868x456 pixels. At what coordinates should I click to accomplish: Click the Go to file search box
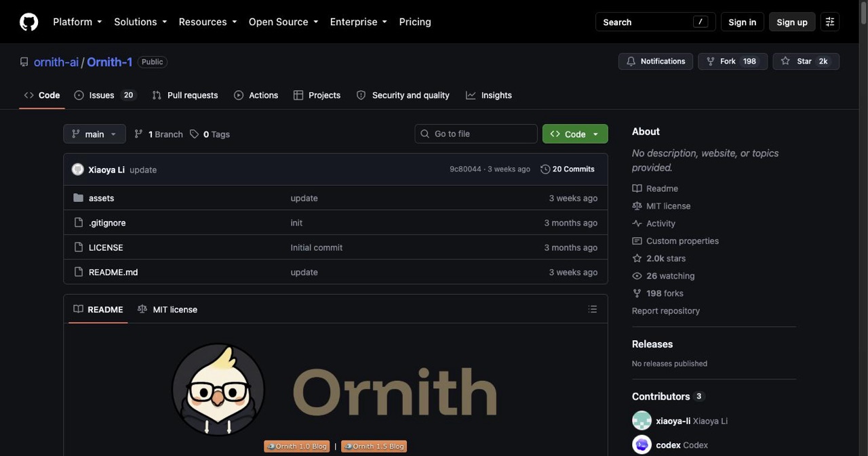point(476,133)
